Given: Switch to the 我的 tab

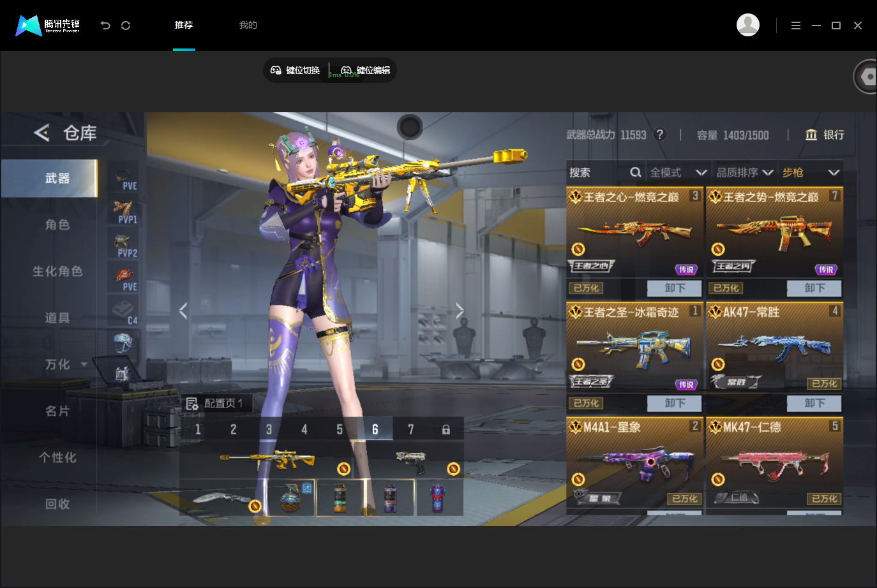Looking at the screenshot, I should click(248, 25).
